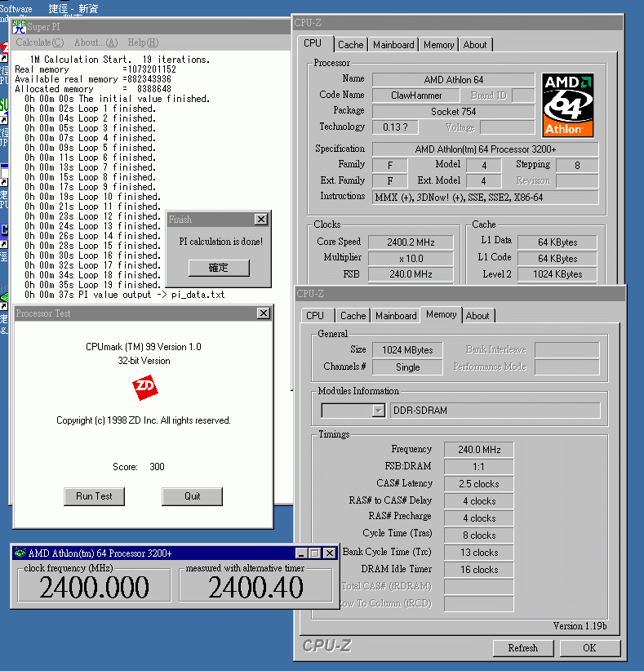Click the icon in the AMD clock window title bar
The image size is (644, 671).
pyautogui.click(x=20, y=553)
